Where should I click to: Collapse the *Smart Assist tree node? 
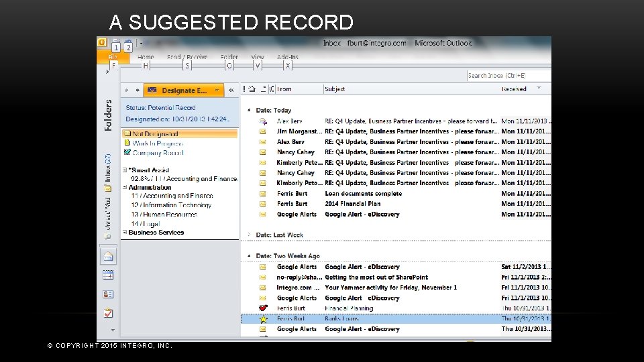(125, 170)
